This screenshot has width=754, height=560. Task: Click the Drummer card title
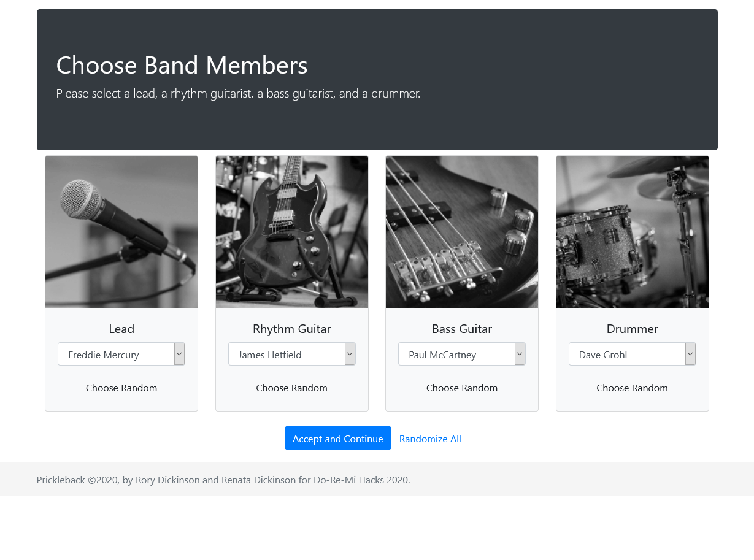(633, 329)
